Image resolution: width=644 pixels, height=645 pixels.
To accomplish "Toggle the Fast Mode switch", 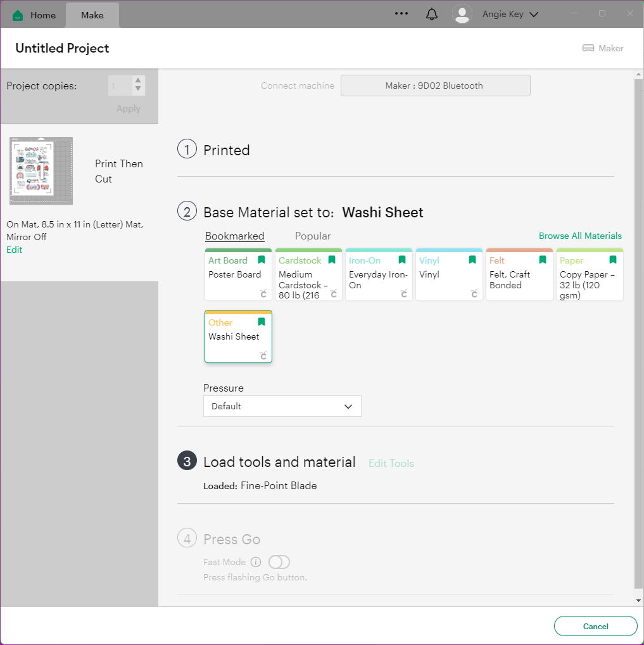I will [x=279, y=562].
